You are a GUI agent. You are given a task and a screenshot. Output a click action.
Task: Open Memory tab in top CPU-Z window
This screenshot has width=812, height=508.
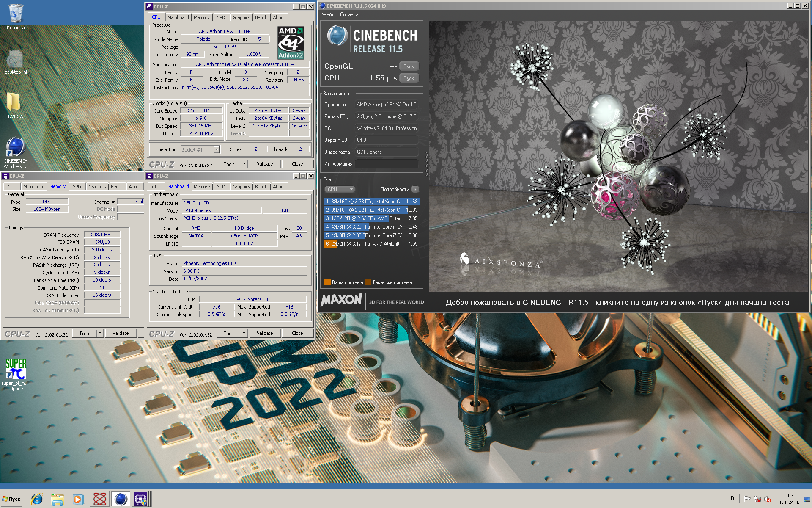[x=202, y=17]
